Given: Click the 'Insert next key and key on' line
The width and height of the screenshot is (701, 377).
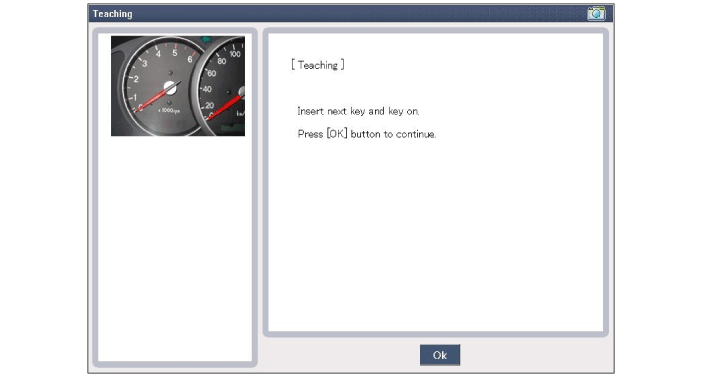Looking at the screenshot, I should (358, 111).
